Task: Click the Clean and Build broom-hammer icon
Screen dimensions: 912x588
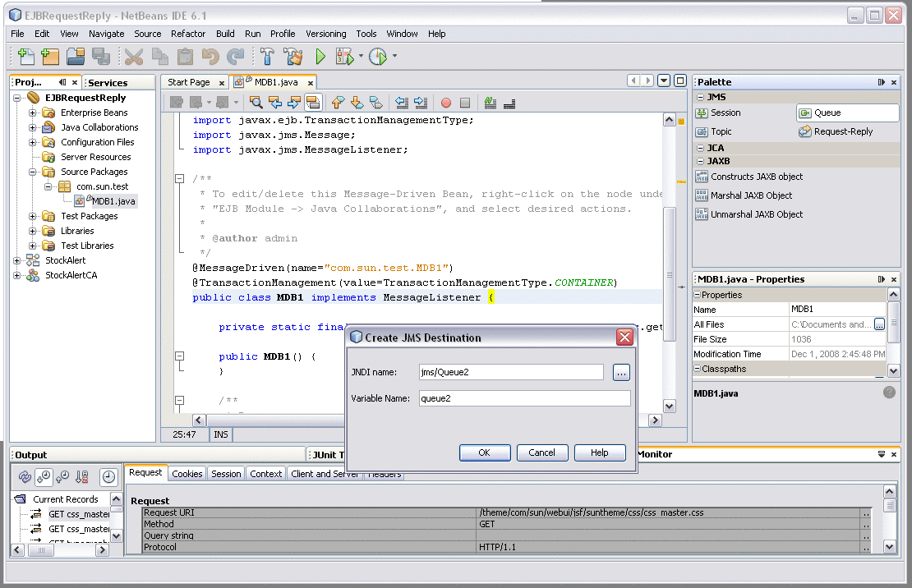Action: [293, 57]
